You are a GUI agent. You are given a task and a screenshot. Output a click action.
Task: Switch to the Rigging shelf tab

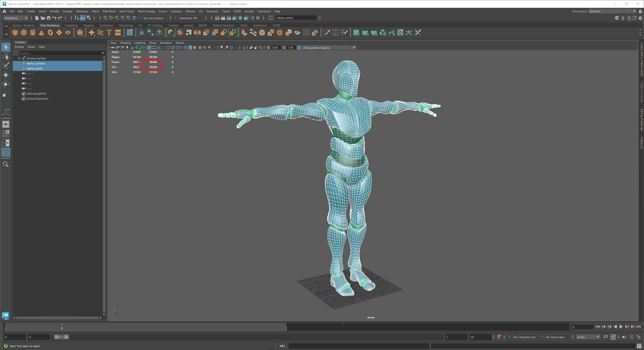pyautogui.click(x=89, y=25)
